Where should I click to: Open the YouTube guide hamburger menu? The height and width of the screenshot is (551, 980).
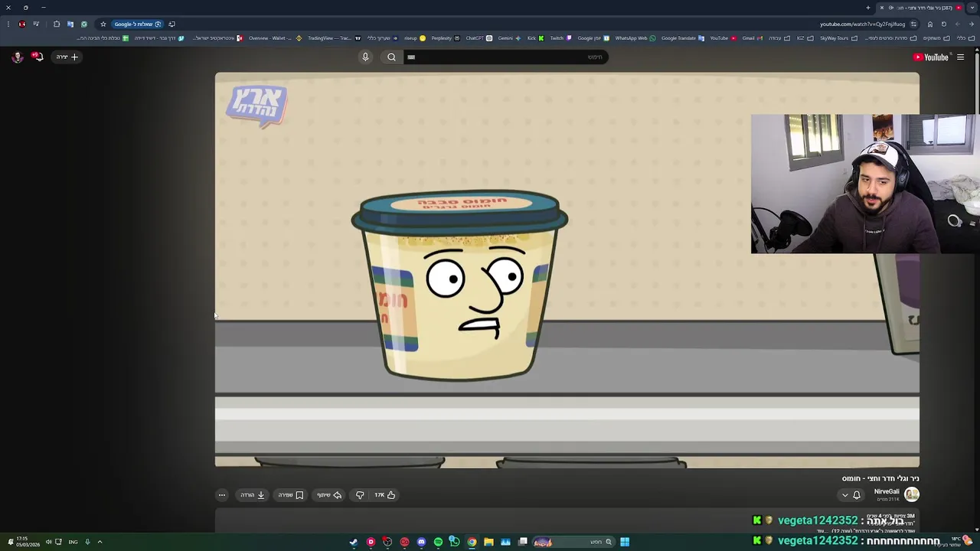pyautogui.click(x=960, y=57)
